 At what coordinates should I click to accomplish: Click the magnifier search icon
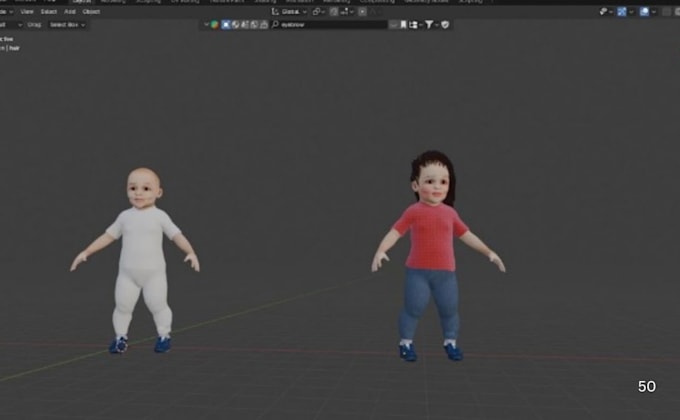(275, 25)
